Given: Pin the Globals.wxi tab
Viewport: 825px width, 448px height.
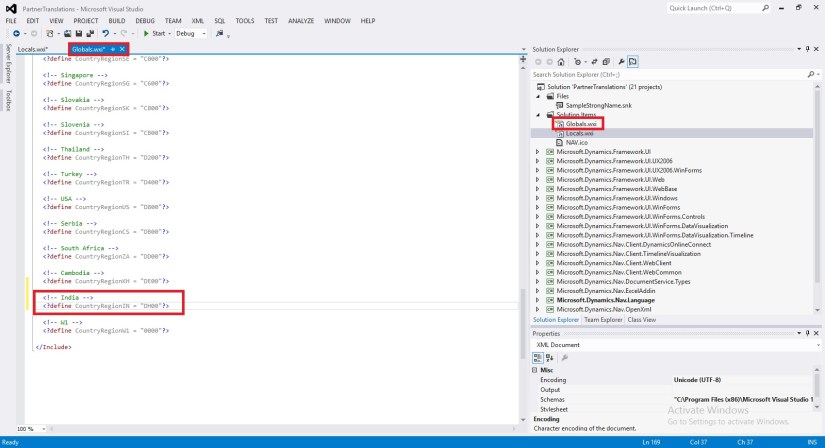Looking at the screenshot, I should [x=113, y=48].
